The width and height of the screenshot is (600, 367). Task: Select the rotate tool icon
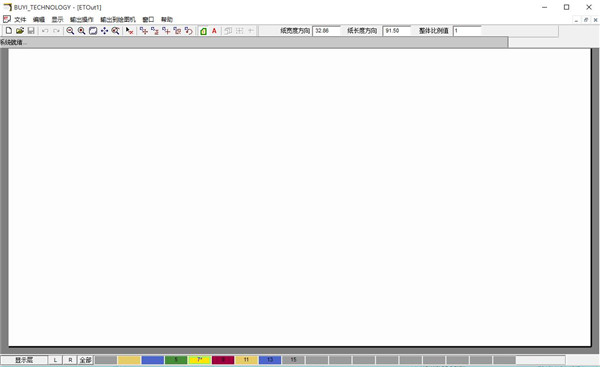188,31
